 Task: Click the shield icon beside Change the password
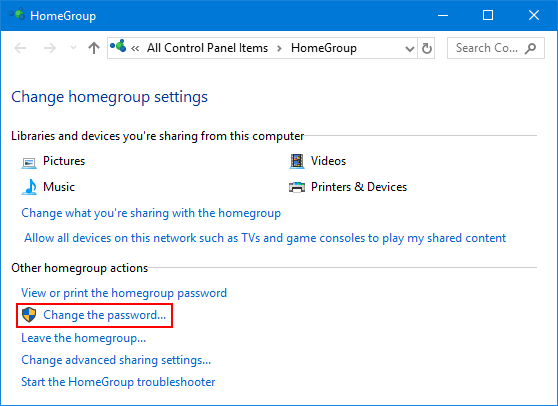coord(29,315)
